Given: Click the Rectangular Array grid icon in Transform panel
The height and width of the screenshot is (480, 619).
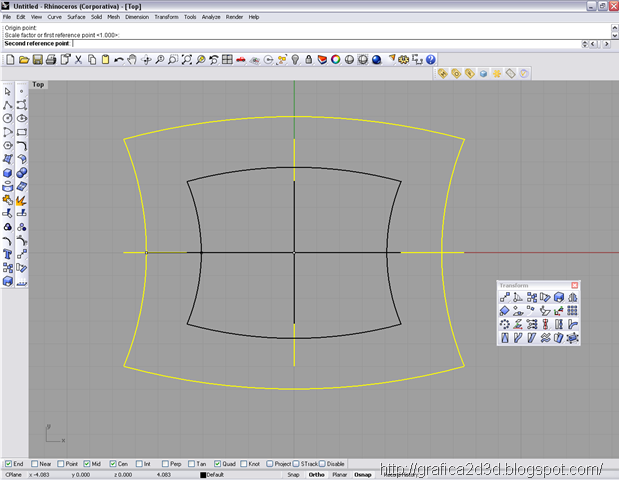Looking at the screenshot, I should pyautogui.click(x=572, y=311).
